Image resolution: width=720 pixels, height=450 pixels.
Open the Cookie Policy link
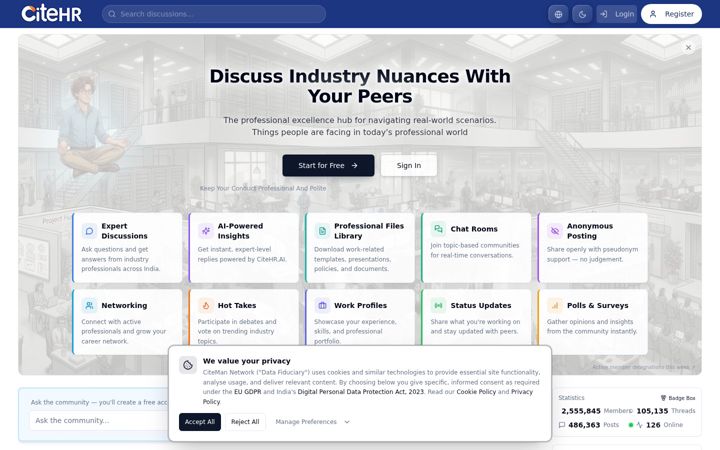(476, 392)
